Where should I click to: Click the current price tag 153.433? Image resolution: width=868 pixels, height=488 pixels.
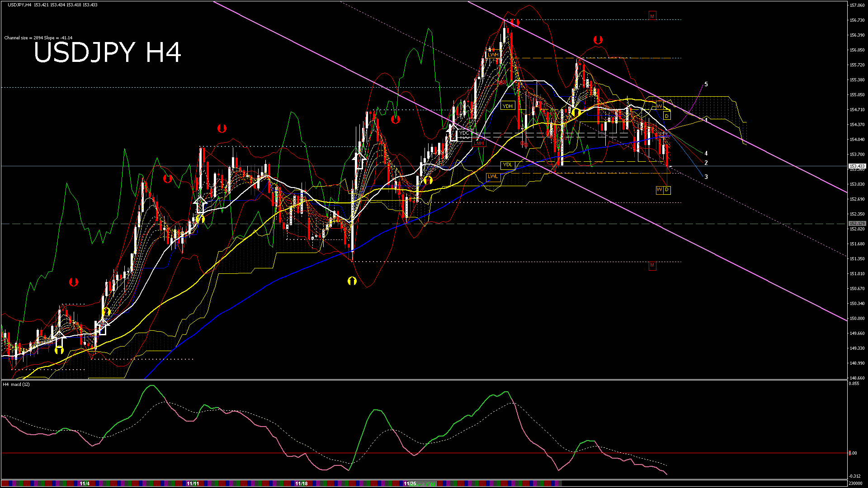tap(857, 166)
